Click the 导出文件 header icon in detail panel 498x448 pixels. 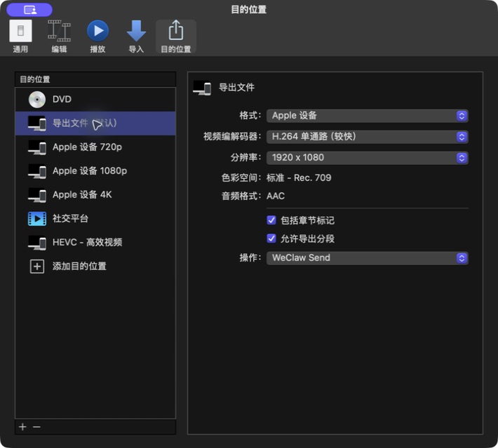202,88
